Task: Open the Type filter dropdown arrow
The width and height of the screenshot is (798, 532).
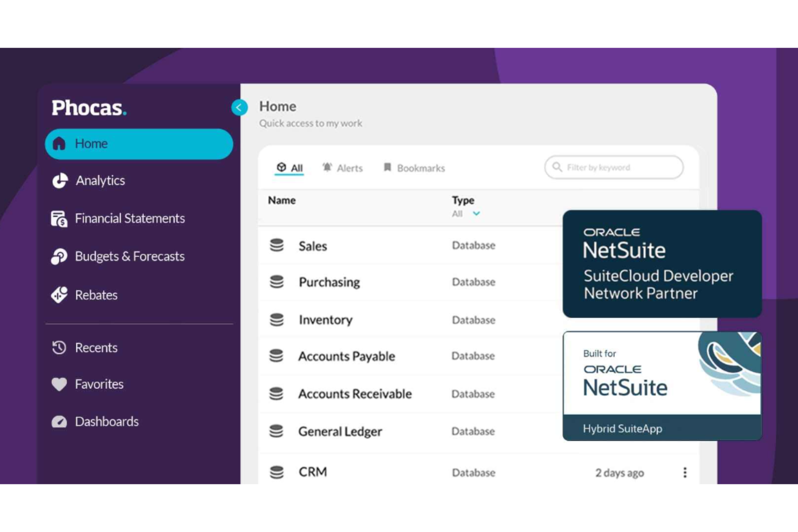Action: click(477, 213)
